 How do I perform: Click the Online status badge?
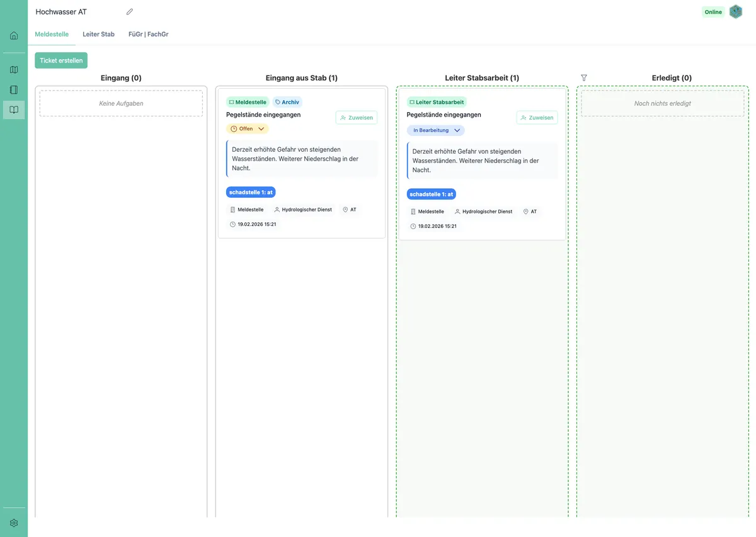pos(713,12)
